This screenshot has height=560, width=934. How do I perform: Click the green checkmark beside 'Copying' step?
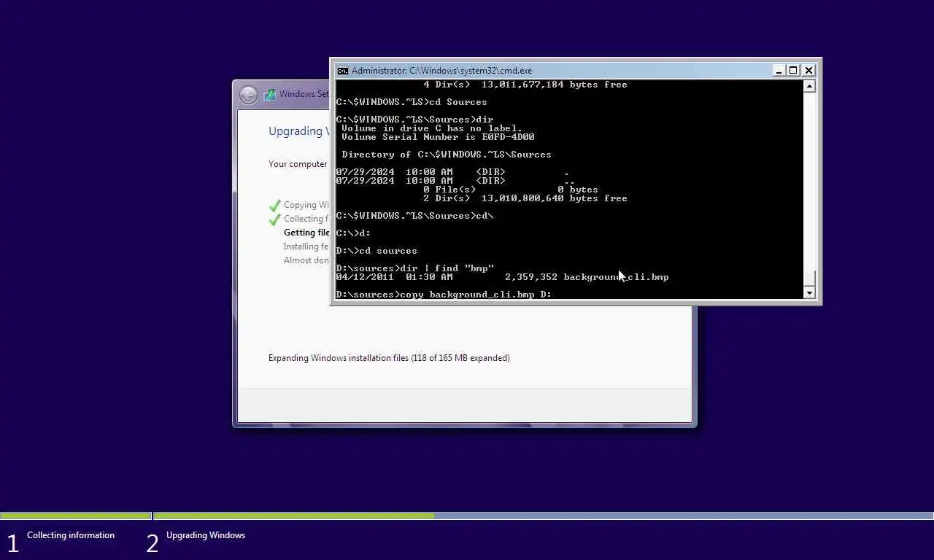pyautogui.click(x=274, y=206)
